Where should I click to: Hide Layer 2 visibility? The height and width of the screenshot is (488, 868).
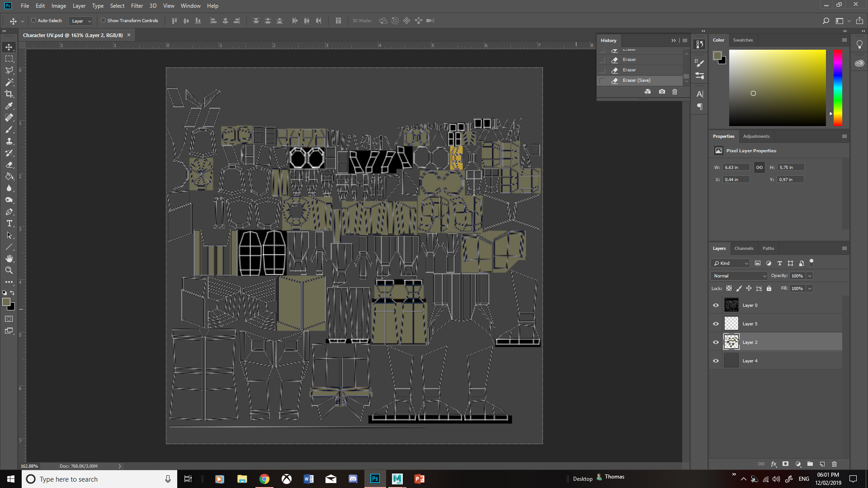[716, 343]
